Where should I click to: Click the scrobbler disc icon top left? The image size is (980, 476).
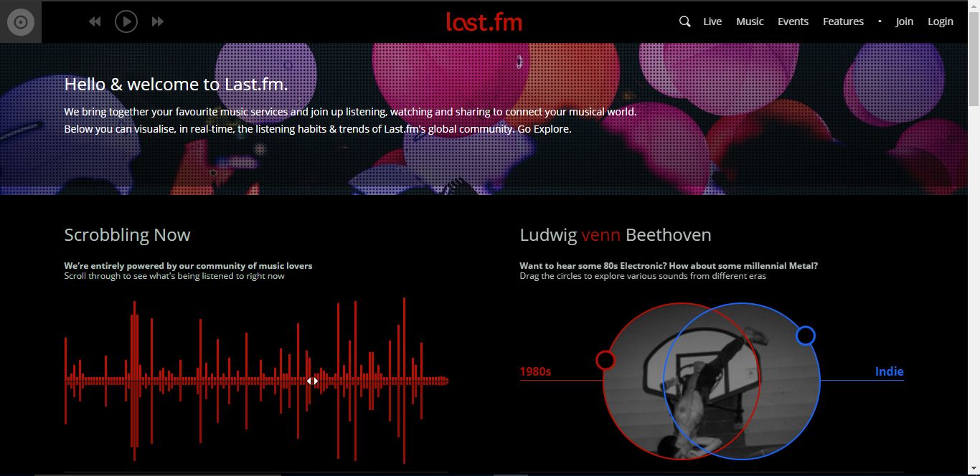click(x=21, y=22)
